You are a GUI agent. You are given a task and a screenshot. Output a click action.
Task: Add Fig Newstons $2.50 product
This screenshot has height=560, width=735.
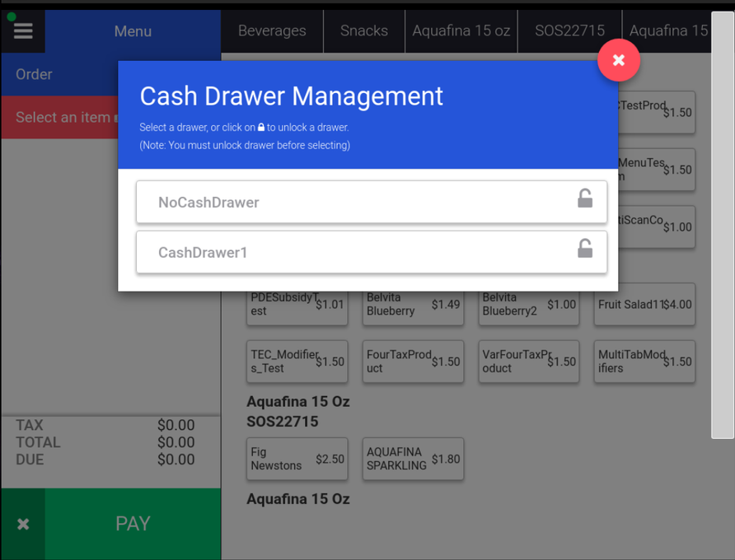pos(297,459)
